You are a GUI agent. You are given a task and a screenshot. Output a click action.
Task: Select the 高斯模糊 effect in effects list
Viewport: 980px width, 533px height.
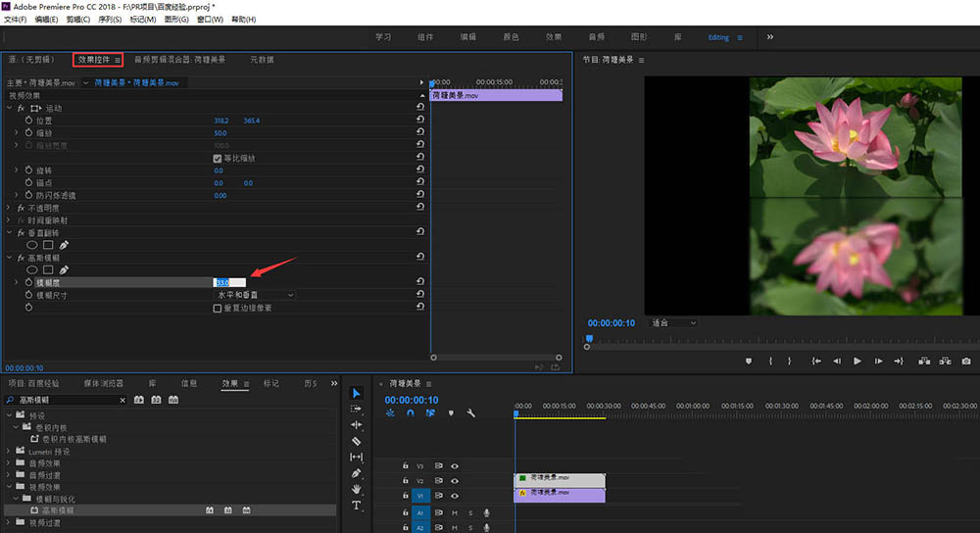(x=58, y=510)
